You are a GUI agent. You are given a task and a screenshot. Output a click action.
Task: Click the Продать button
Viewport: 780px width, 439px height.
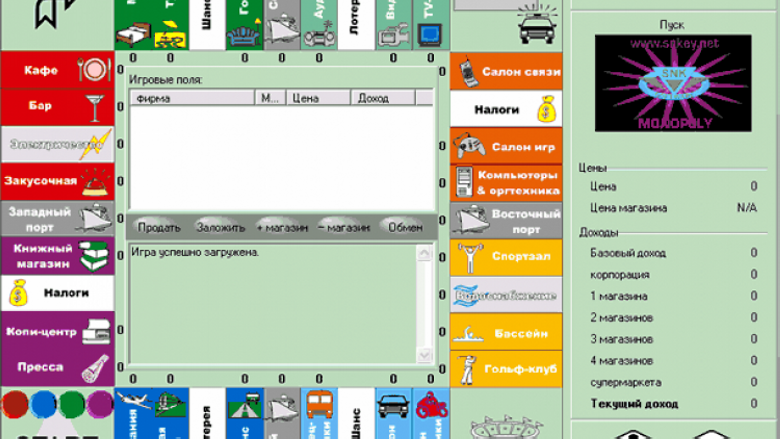click(x=159, y=227)
